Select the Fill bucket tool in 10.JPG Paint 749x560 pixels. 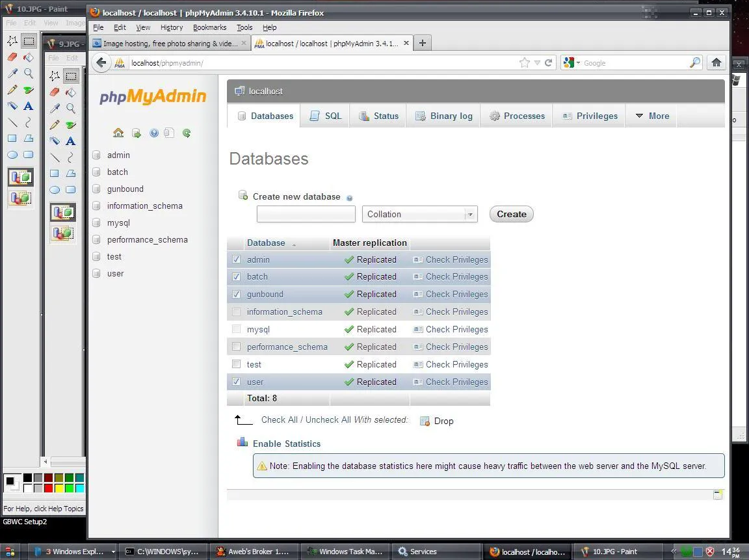[29, 57]
